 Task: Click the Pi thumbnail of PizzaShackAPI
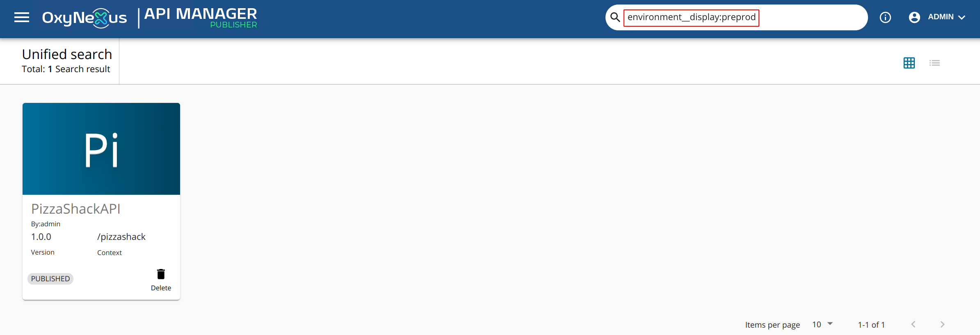point(101,149)
